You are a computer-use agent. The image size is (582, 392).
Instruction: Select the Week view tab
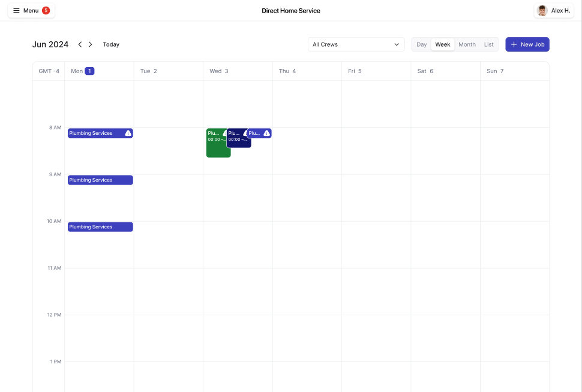443,44
